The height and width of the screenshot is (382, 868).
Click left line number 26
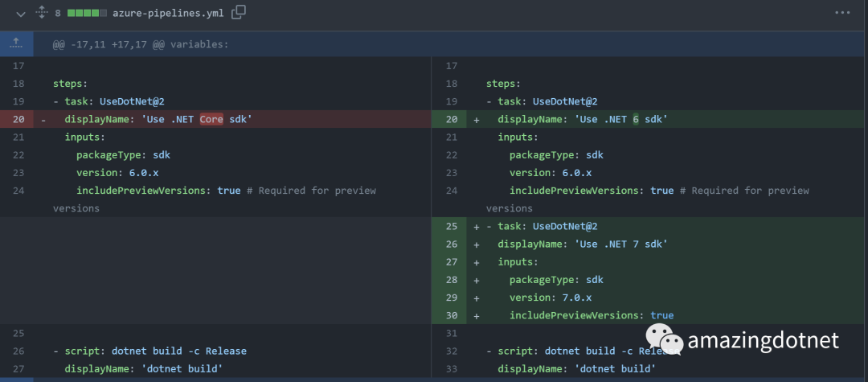coord(18,351)
